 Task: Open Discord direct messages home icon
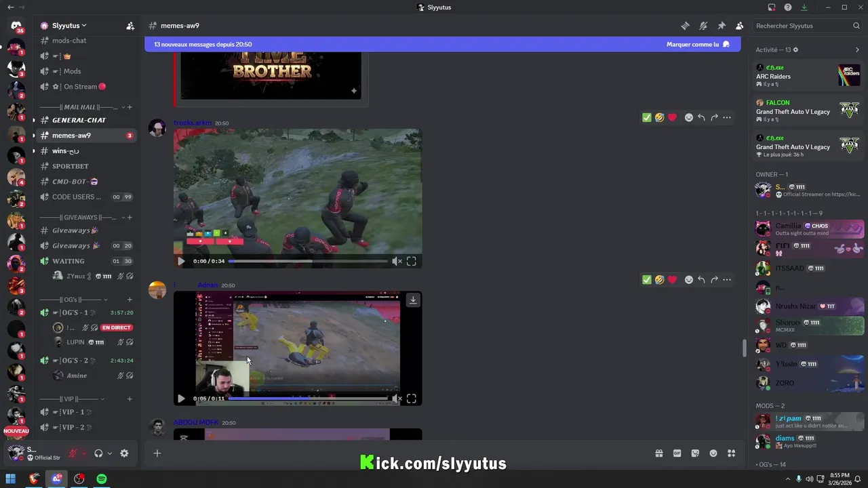pyautogui.click(x=16, y=26)
